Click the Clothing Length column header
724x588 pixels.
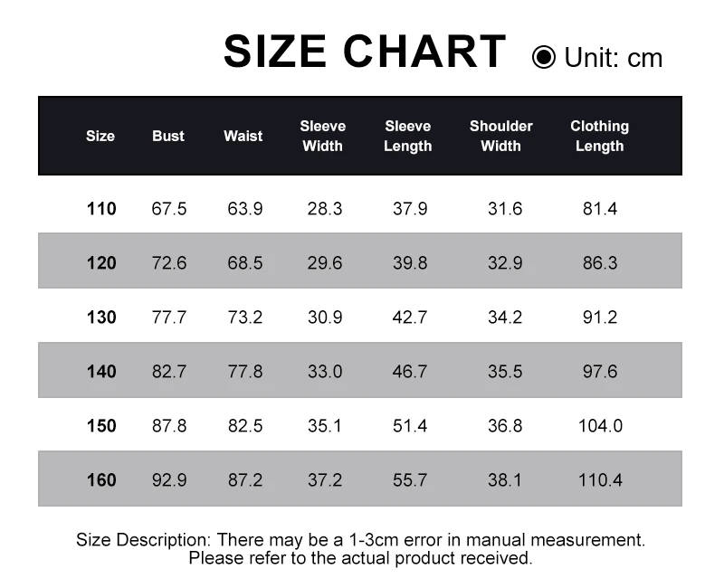pos(599,136)
